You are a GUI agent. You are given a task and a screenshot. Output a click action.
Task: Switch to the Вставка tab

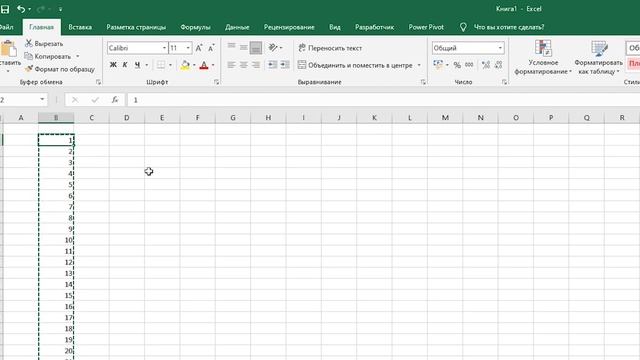[x=80, y=27]
